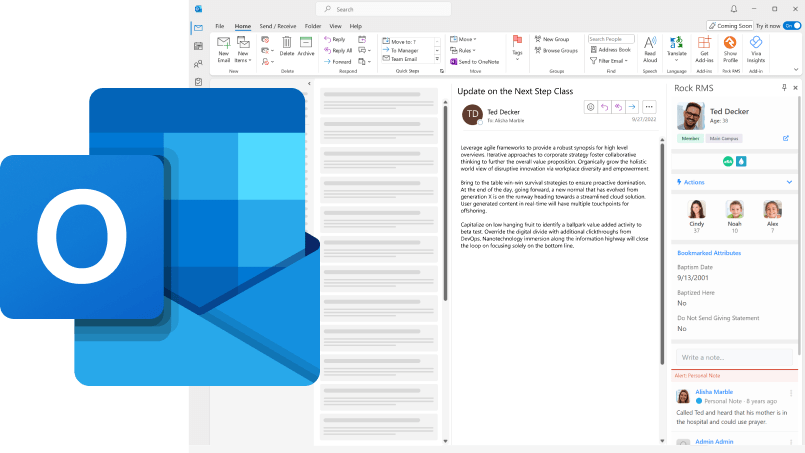Image resolution: width=805 pixels, height=453 pixels.
Task: Click the reply arrow in message header
Action: pyautogui.click(x=604, y=107)
